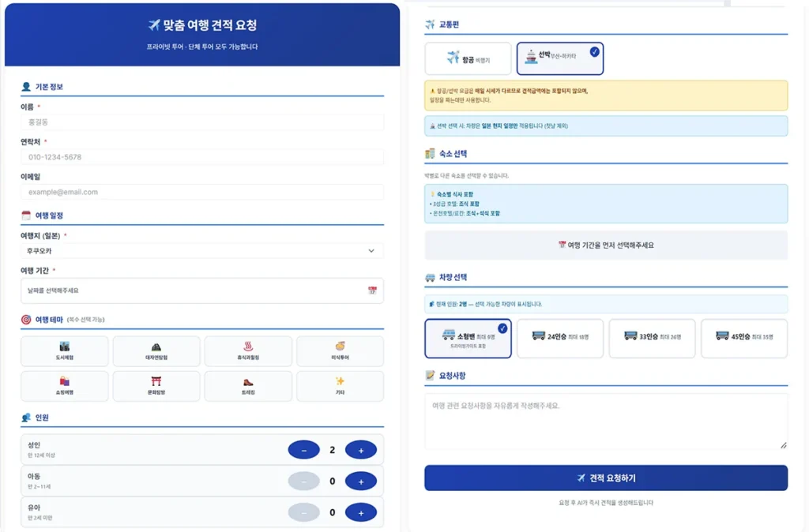Click the hotel icon beside 숙소 선택
Screen dimensions: 809x532
tap(430, 154)
